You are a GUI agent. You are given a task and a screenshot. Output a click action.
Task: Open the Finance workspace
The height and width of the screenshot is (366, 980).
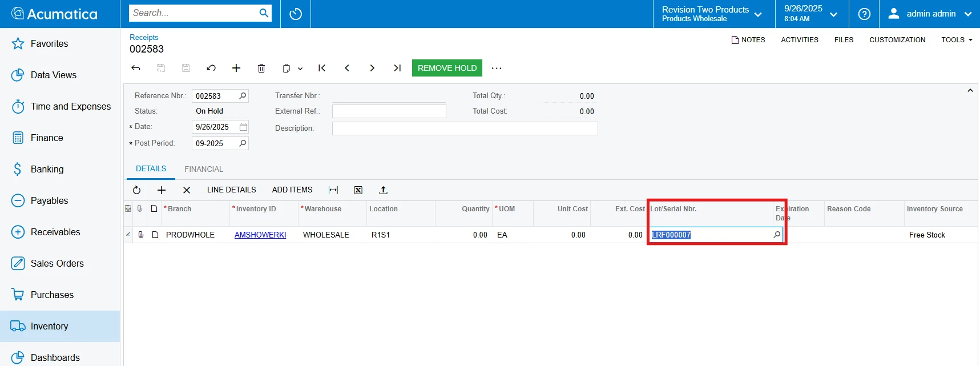[x=60, y=138]
